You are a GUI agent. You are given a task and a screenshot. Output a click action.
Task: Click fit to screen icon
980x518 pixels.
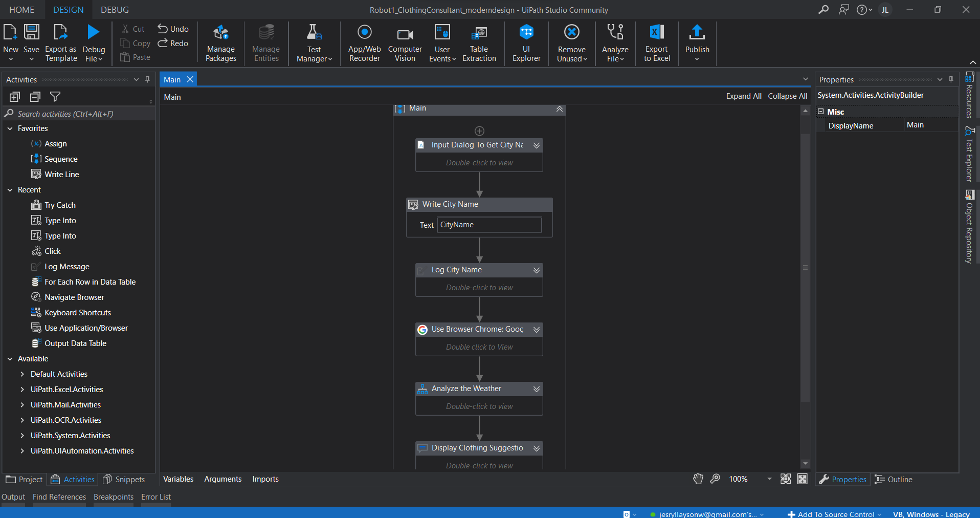click(786, 479)
